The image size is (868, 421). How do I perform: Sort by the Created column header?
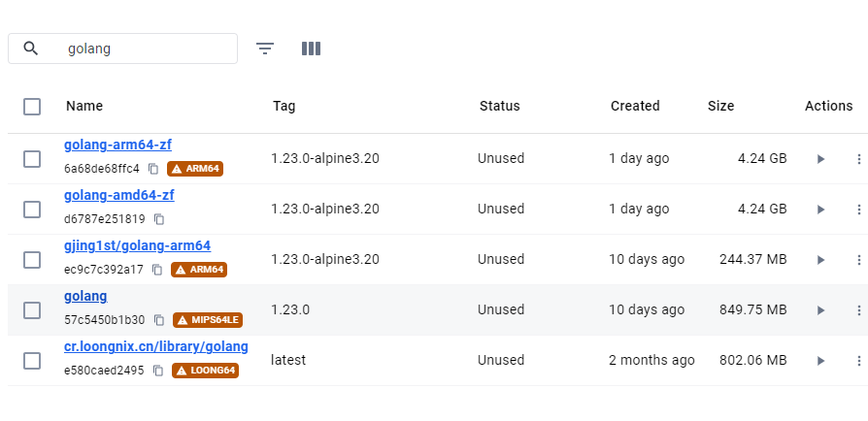[635, 106]
